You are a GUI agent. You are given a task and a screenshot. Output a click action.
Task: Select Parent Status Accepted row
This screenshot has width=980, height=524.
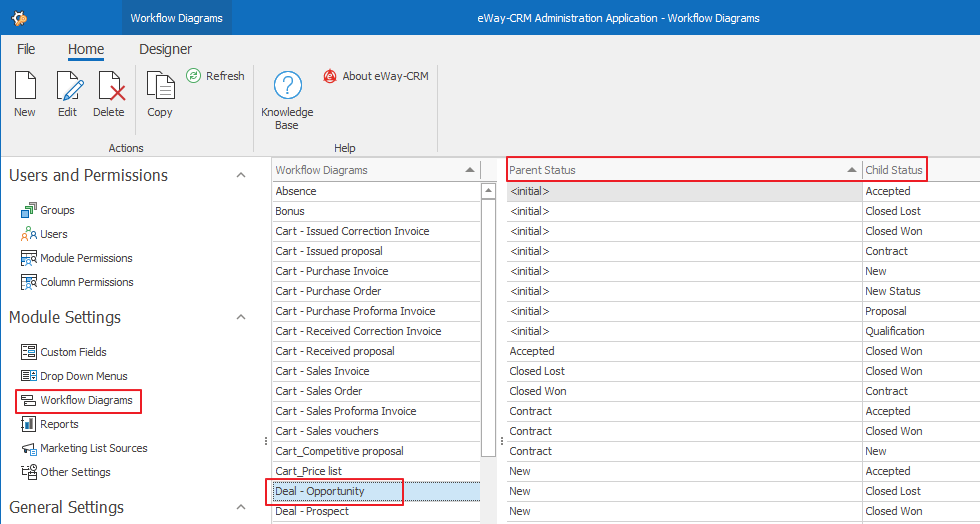coord(684,351)
